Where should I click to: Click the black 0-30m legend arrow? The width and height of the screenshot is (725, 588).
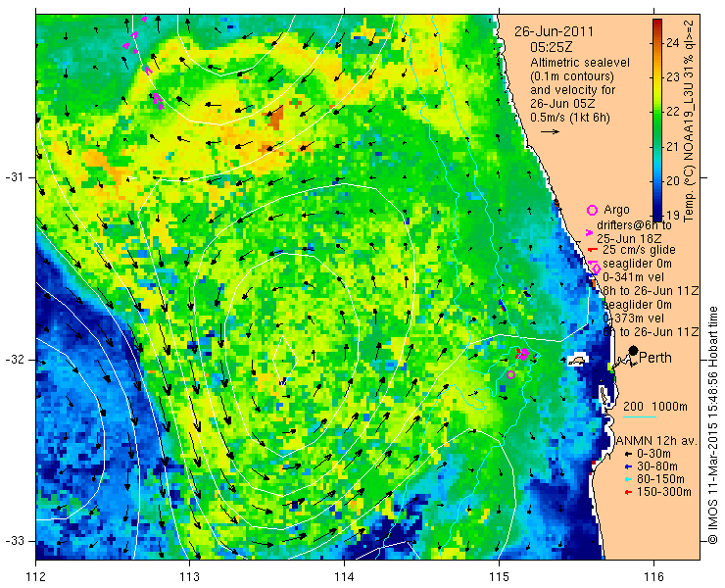pyautogui.click(x=628, y=455)
